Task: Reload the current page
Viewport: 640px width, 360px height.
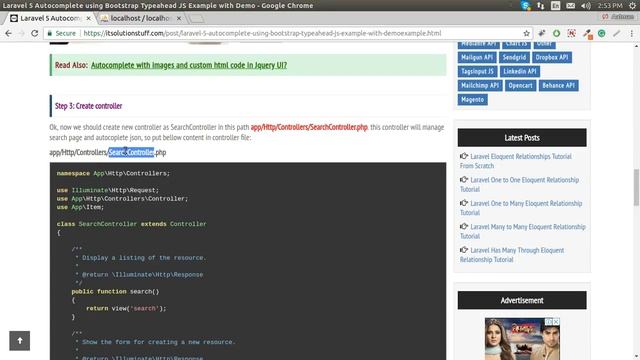Action: click(35, 33)
